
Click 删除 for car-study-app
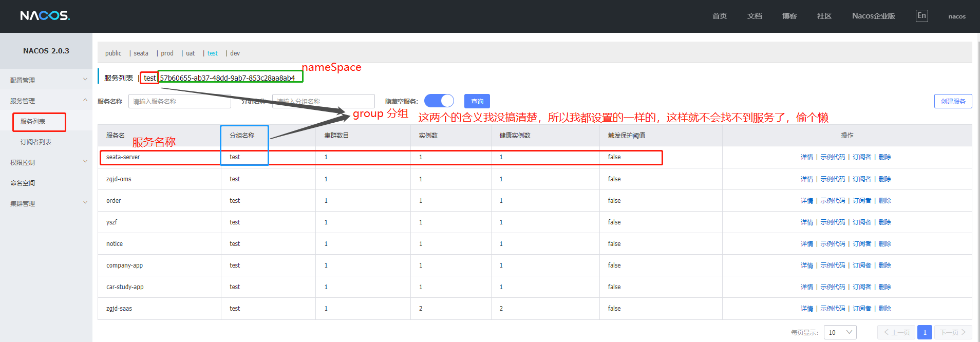(x=884, y=287)
